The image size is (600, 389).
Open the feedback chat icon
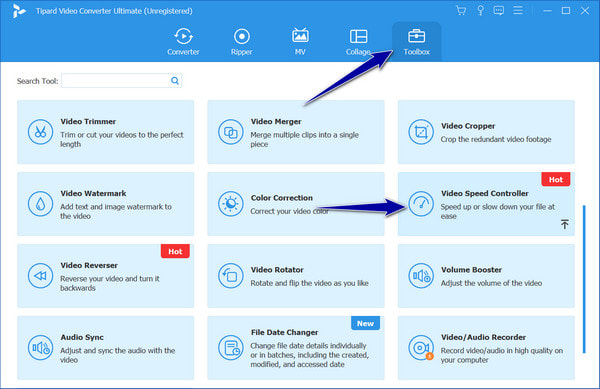point(499,10)
